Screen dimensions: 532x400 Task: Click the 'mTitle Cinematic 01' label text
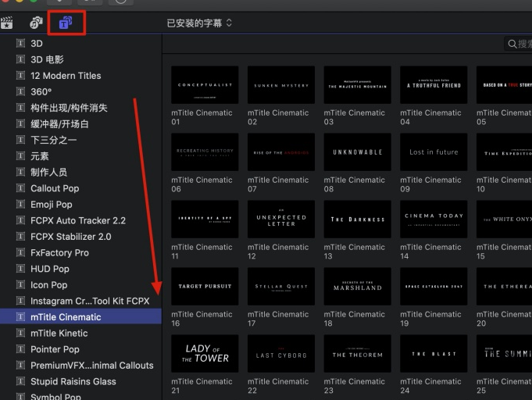coord(202,117)
